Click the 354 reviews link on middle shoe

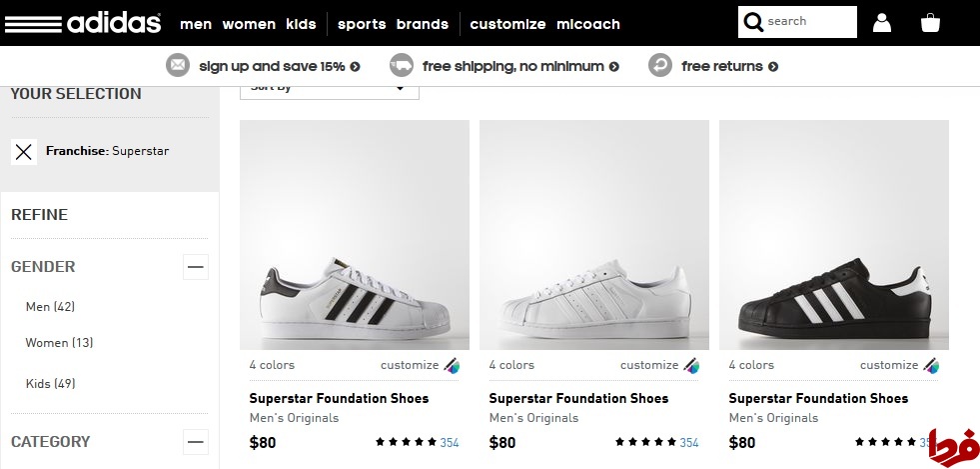click(x=689, y=443)
